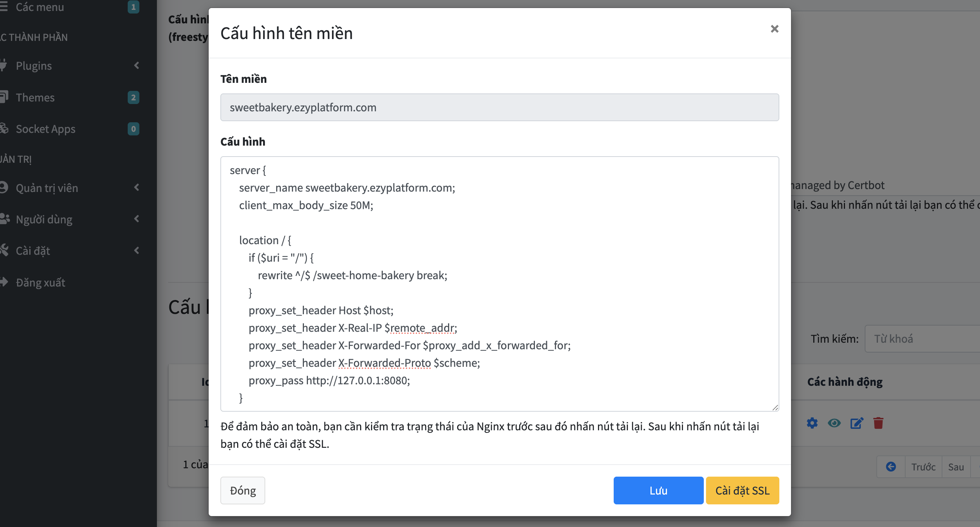980x527 pixels.
Task: Click the rewrite /sweet-home-bakery line
Action: coord(352,276)
